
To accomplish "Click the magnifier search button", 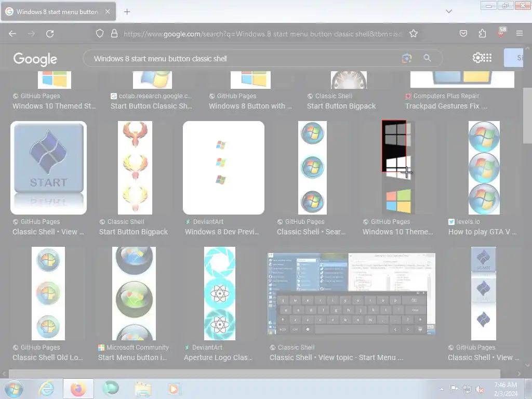I will (x=427, y=58).
